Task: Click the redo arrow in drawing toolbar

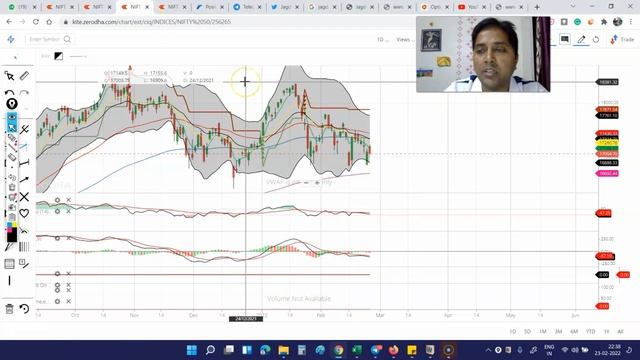Action: point(24,93)
